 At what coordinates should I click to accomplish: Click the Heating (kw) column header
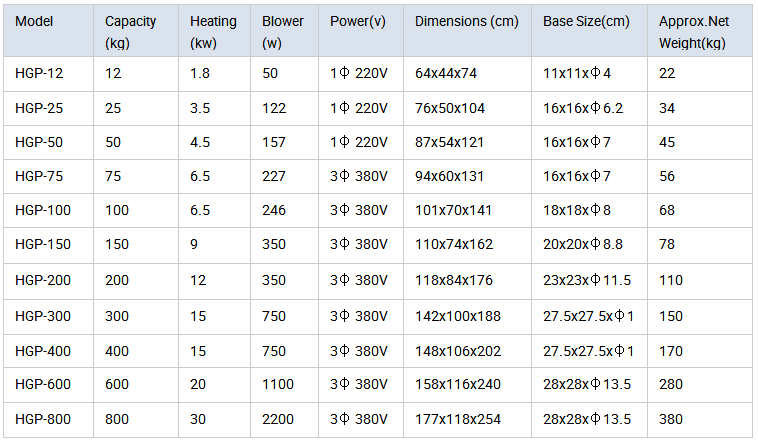[x=215, y=31]
